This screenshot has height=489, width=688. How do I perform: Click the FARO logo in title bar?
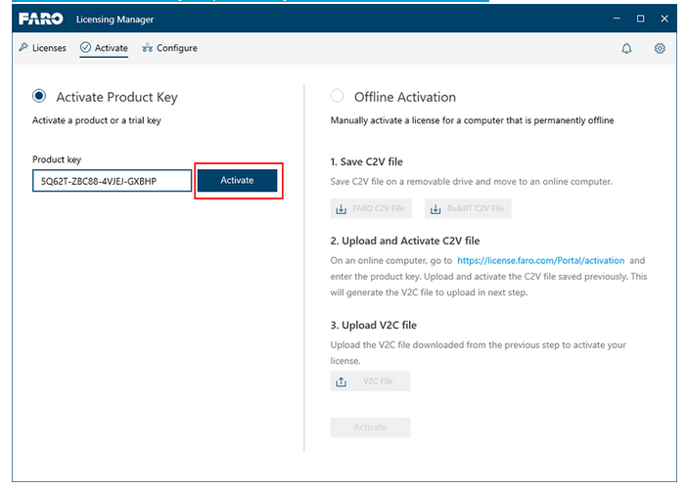41,19
